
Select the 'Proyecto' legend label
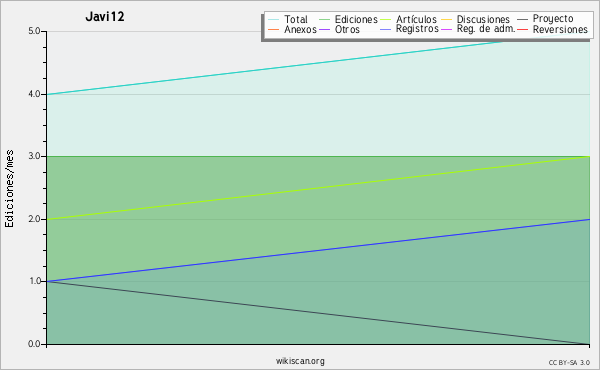point(553,19)
